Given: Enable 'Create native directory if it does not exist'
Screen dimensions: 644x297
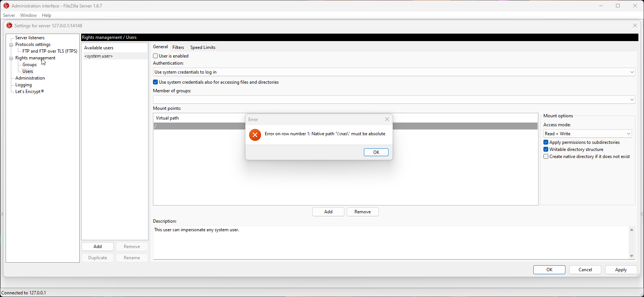Looking at the screenshot, I should click(546, 157).
